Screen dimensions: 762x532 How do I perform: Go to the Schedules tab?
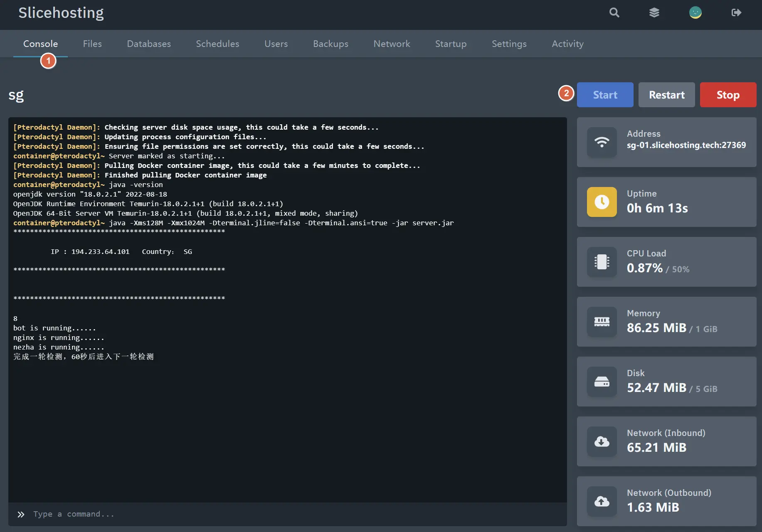(x=217, y=44)
